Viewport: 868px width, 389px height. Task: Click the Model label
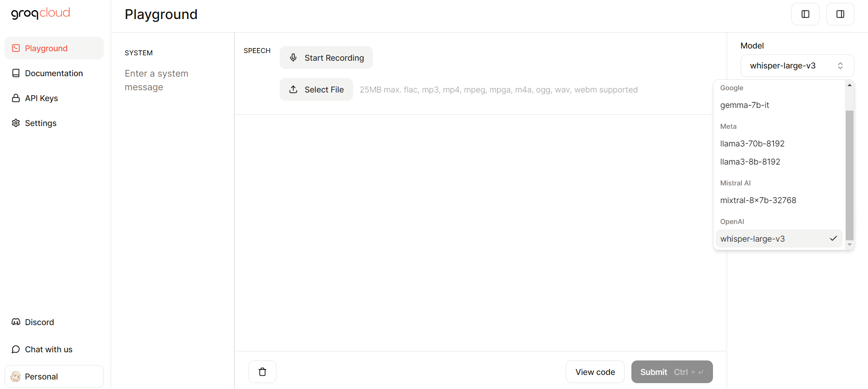(752, 46)
